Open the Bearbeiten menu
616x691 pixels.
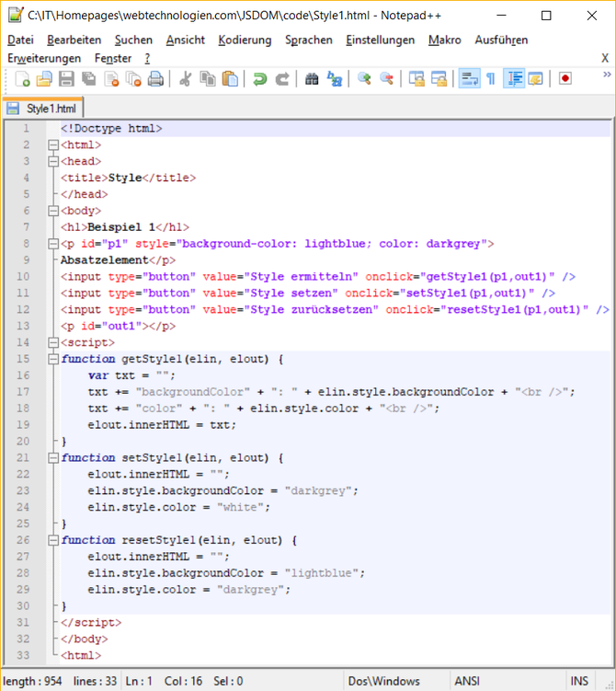pyautogui.click(x=74, y=40)
